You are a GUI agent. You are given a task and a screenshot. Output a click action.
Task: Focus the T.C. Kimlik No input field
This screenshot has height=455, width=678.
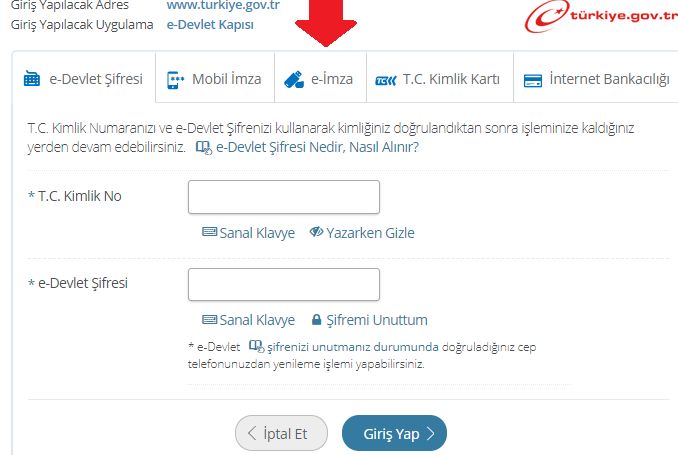[x=284, y=197]
